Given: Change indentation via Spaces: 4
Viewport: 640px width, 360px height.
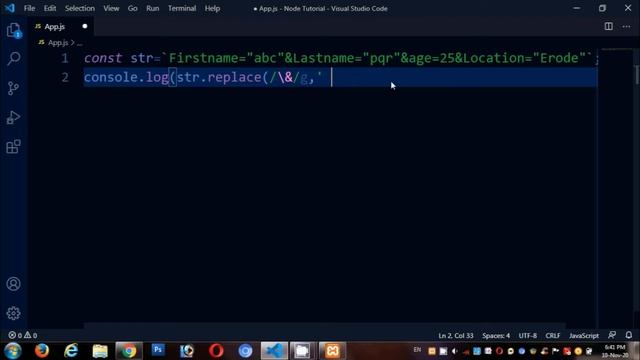Looking at the screenshot, I should (x=496, y=336).
